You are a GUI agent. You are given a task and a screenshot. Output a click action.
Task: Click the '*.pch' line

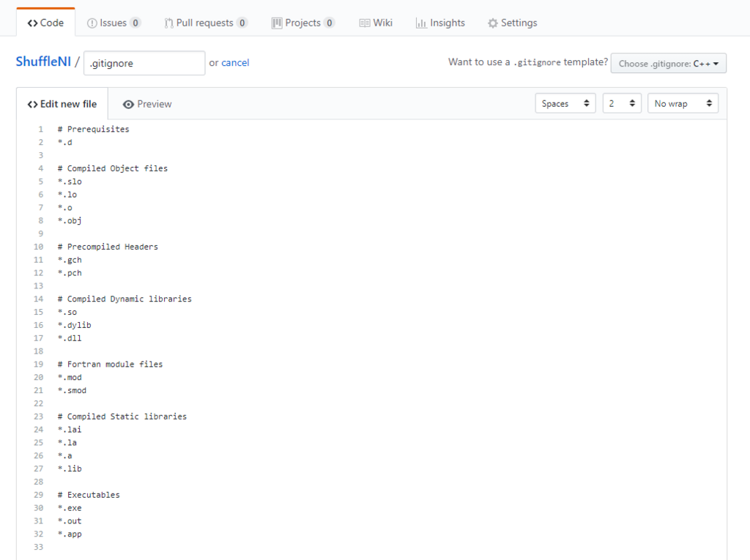tap(70, 272)
